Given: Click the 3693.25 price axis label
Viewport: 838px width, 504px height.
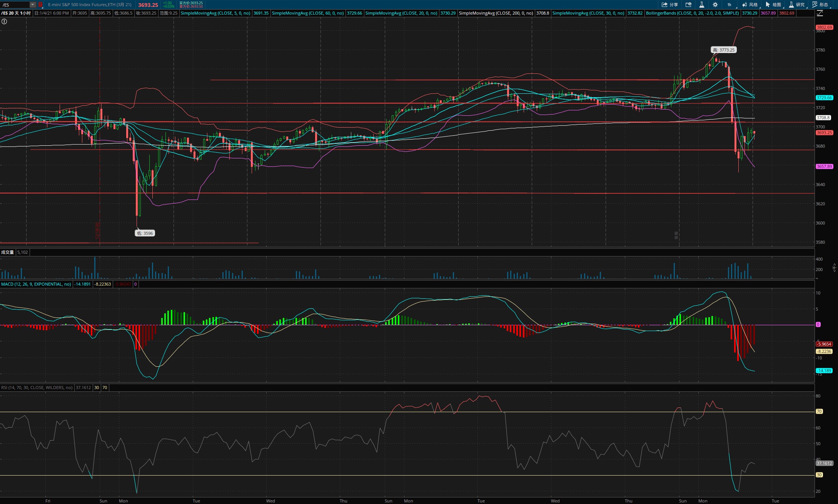Looking at the screenshot, I should point(824,133).
